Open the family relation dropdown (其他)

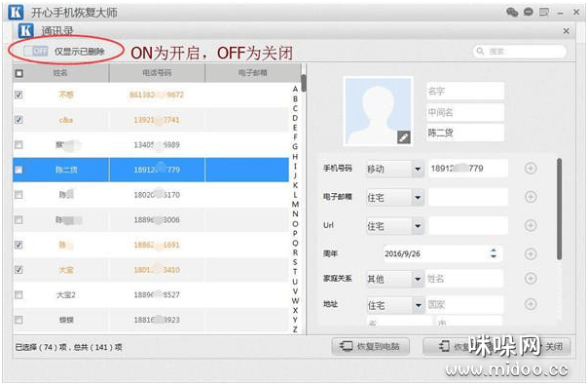click(395, 279)
